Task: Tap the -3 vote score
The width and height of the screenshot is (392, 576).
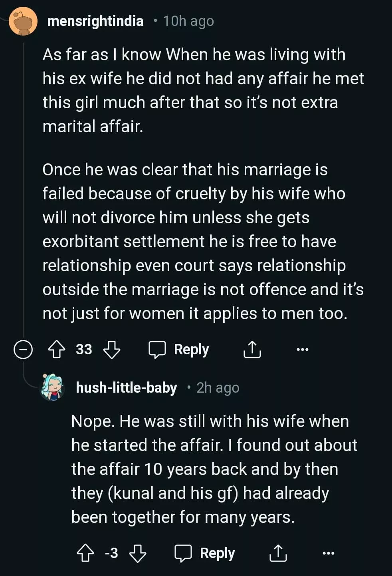Action: [x=111, y=553]
